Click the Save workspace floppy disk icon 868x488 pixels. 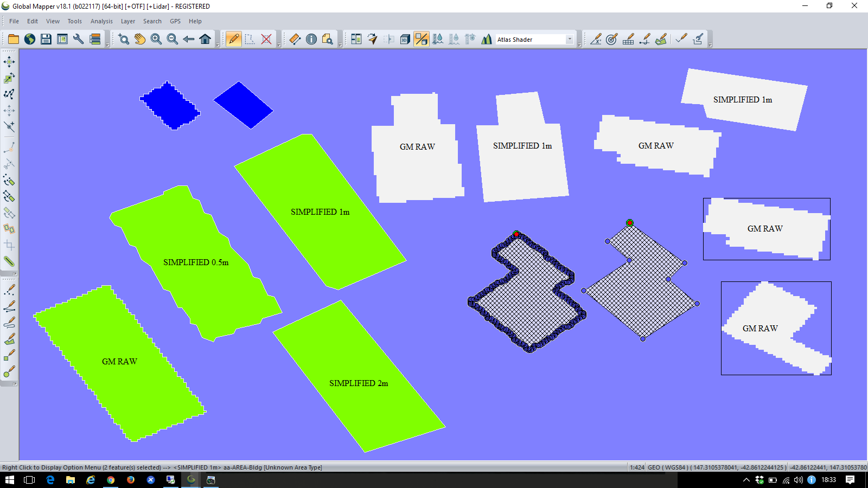coord(46,39)
